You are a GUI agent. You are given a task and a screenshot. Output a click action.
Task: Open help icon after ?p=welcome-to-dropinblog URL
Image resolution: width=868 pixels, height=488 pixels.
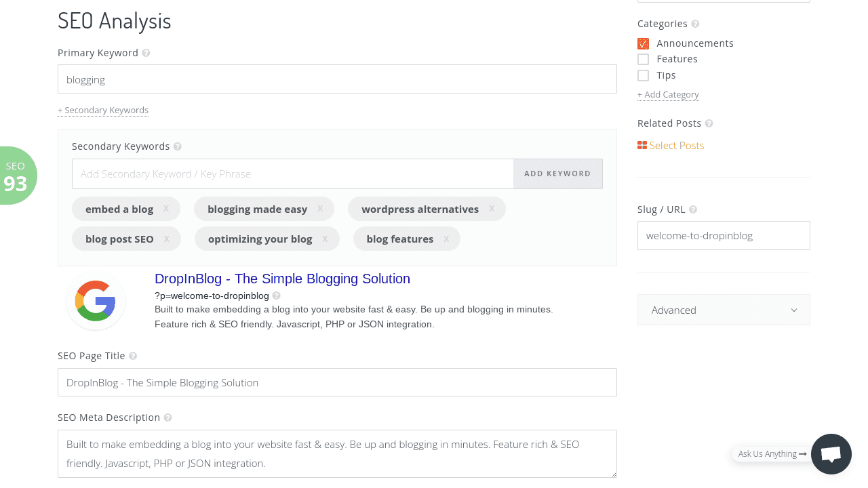click(276, 296)
